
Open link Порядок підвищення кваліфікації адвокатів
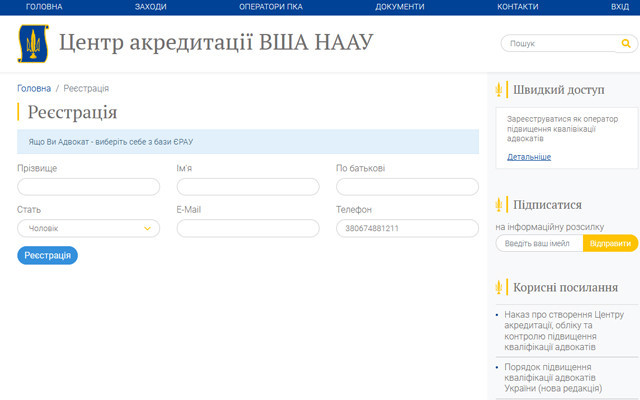553,378
